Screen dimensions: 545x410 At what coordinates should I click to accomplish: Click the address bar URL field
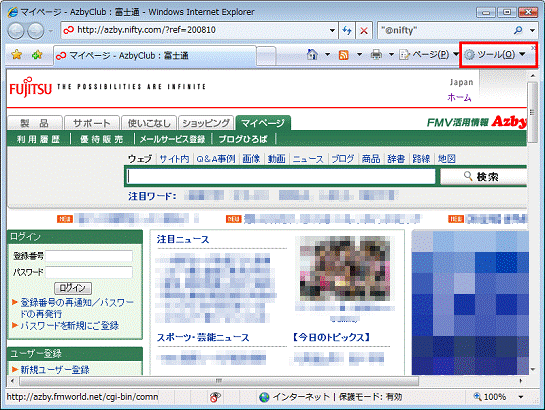(195, 30)
